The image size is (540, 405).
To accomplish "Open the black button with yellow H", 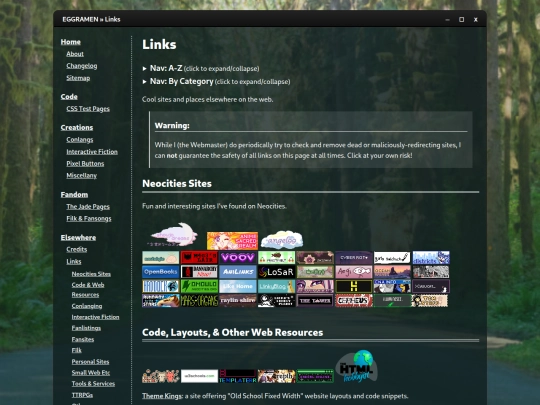I will 354,286.
